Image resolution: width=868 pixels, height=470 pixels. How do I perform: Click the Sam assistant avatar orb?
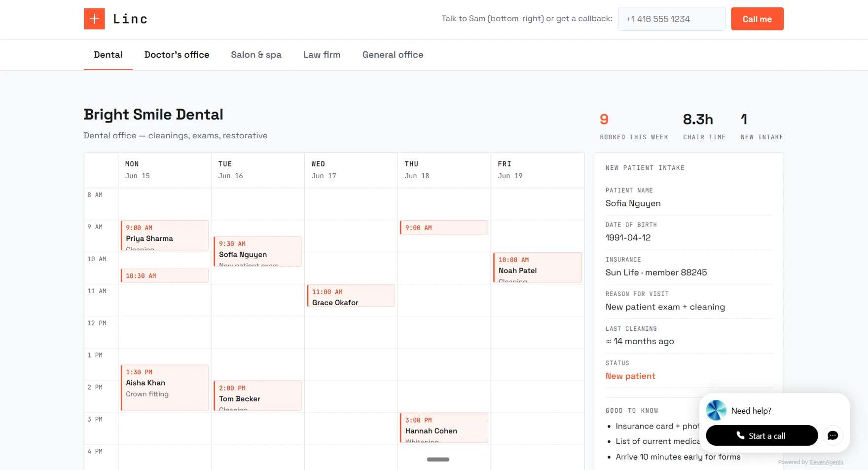tap(716, 410)
